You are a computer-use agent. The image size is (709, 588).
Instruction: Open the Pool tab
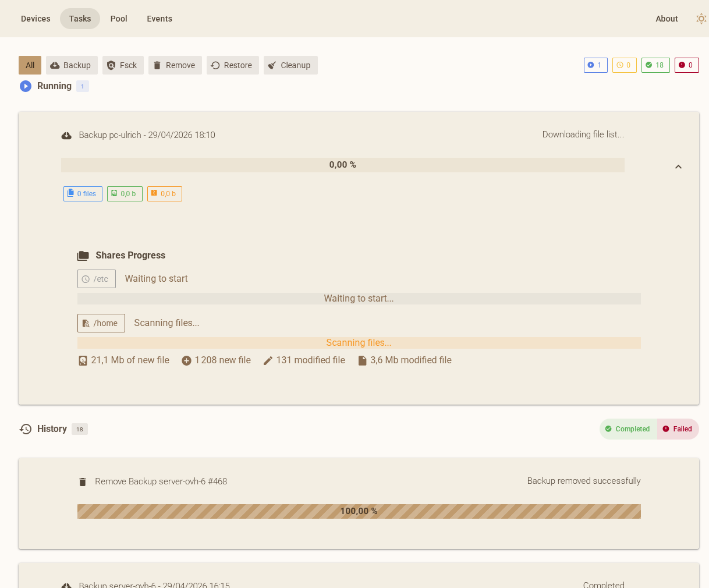(x=119, y=19)
